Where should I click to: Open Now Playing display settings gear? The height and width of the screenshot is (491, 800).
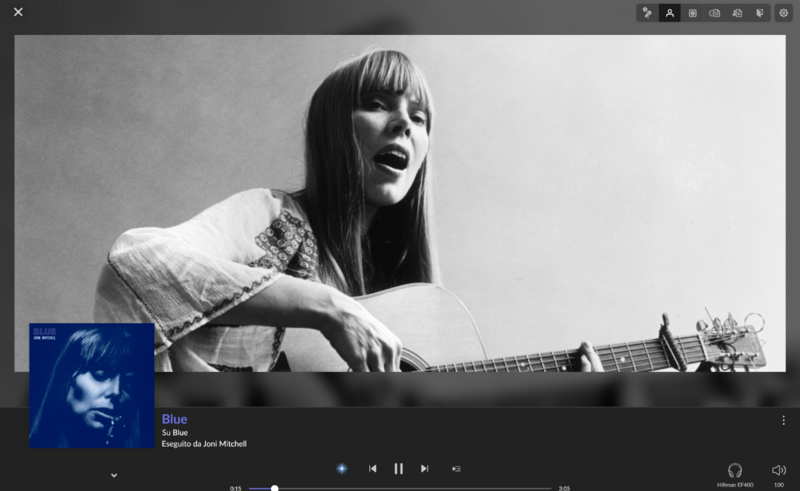[x=784, y=13]
